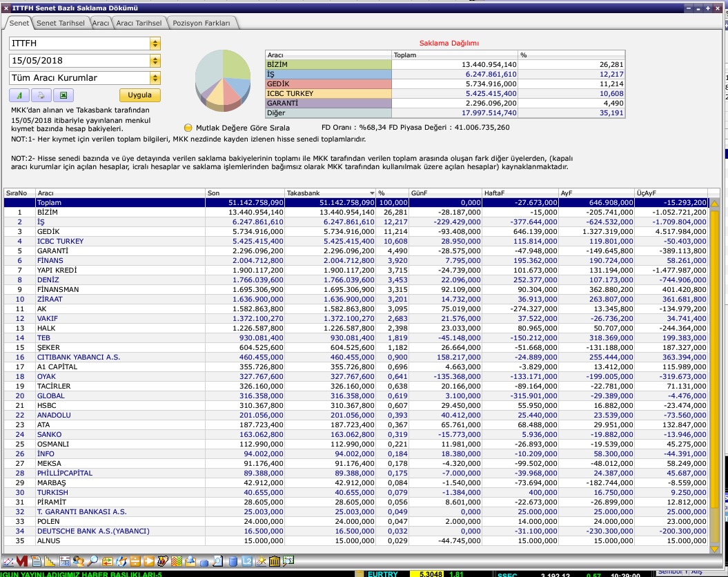Open the ITTFH symbol dropdown arrows
728x577 pixels.
[155, 43]
